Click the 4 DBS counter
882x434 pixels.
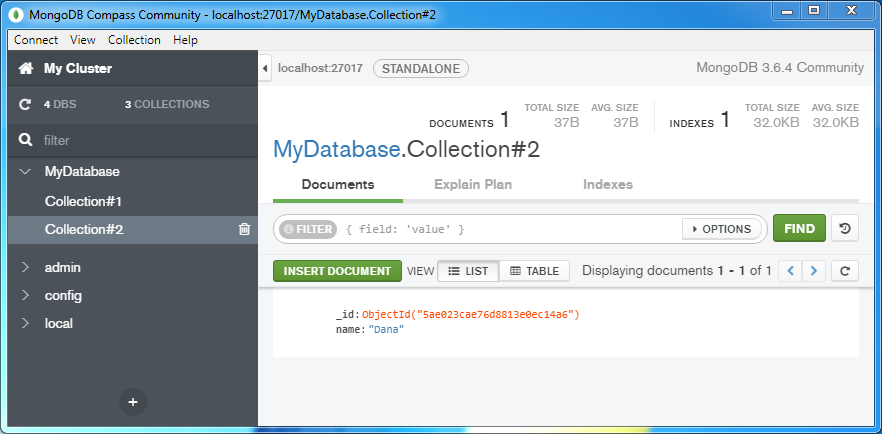click(60, 105)
